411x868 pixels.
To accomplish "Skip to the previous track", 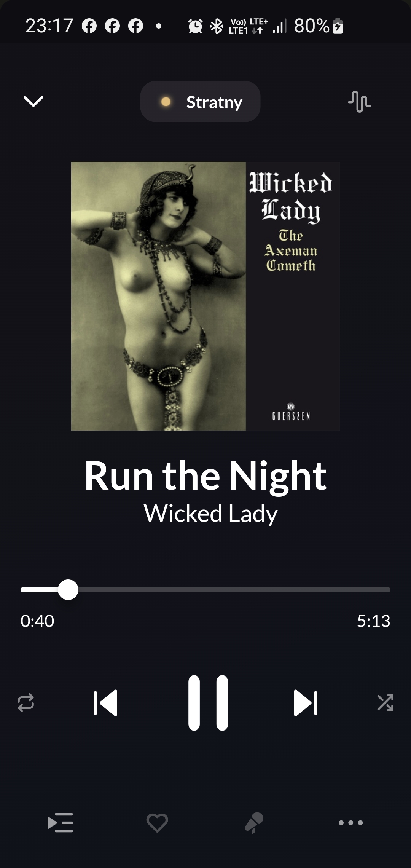I will pyautogui.click(x=105, y=703).
